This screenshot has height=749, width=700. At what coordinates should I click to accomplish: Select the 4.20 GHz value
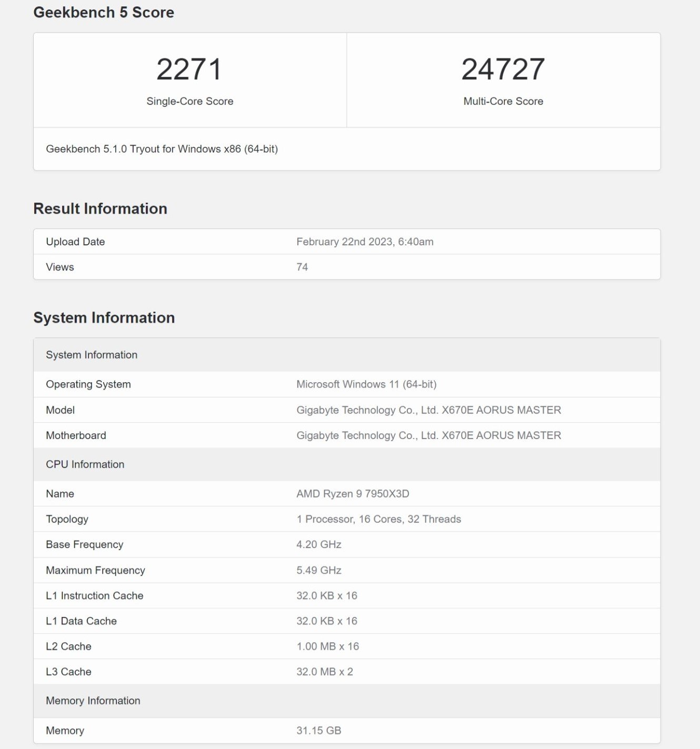coord(319,544)
